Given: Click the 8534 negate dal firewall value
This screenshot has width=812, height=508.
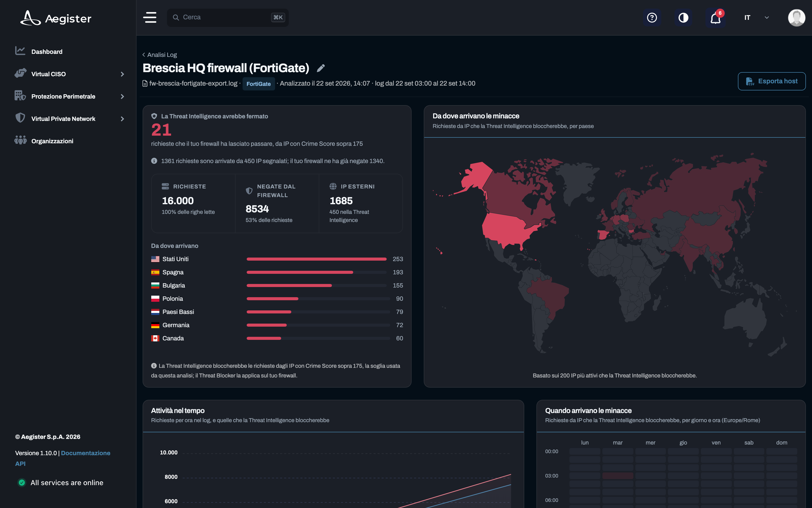Looking at the screenshot, I should pos(257,209).
